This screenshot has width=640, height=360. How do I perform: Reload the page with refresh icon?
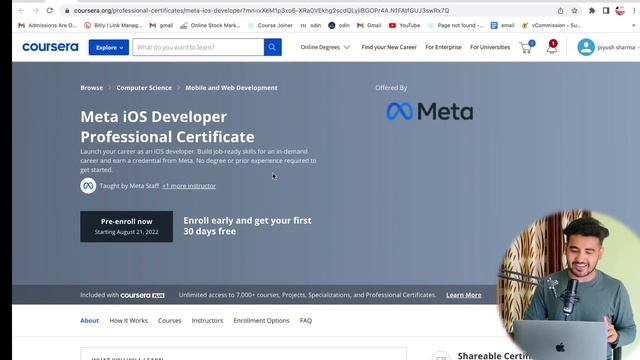(50, 11)
